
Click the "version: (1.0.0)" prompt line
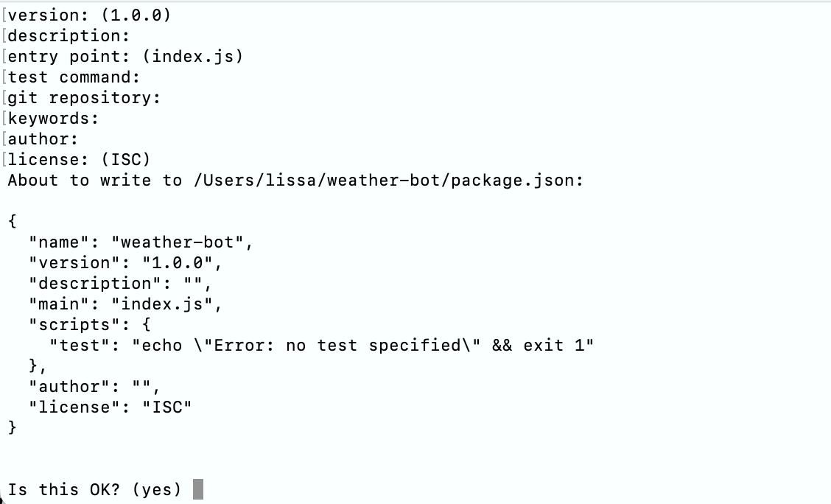click(x=89, y=15)
